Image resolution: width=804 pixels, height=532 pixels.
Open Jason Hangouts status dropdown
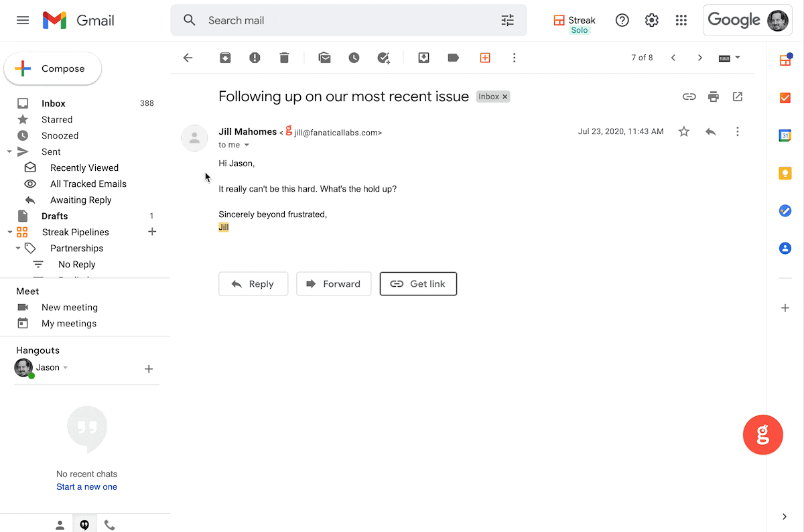pyautogui.click(x=65, y=368)
